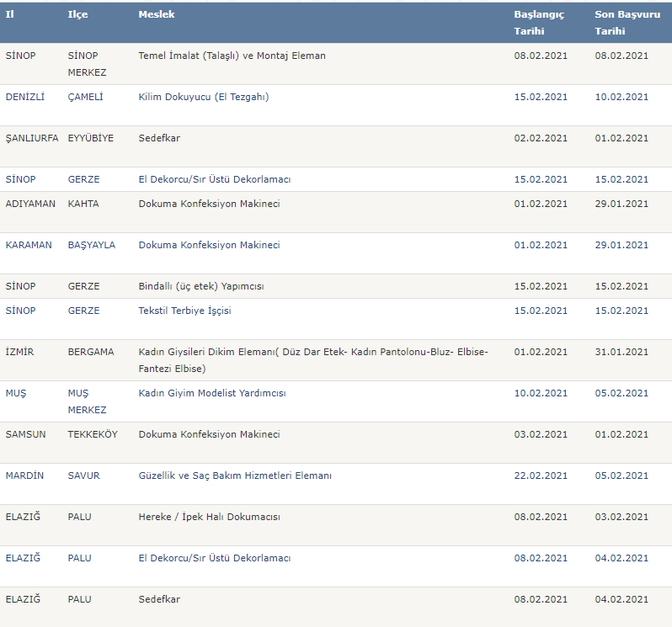Click the MUŞ MERKEZ district link

coord(87,401)
